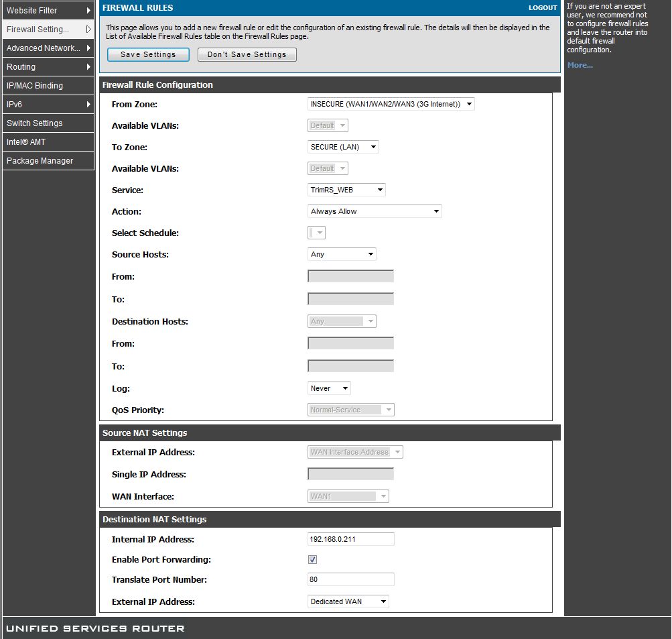
Task: Change the Action dropdown selection
Action: [375, 211]
